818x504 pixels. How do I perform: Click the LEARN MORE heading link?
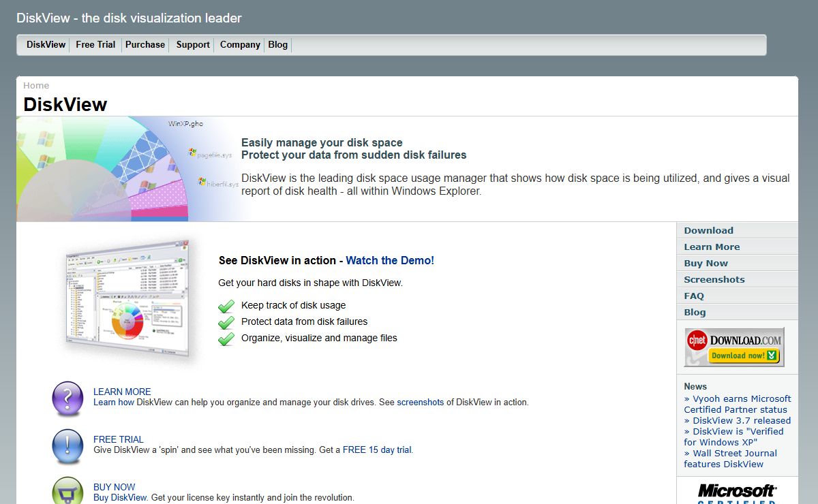(x=122, y=392)
